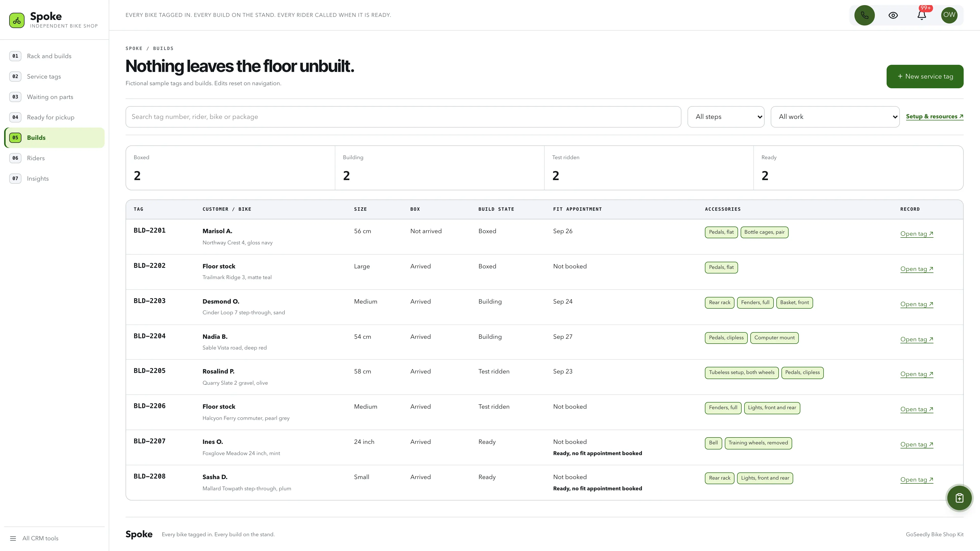Go to Service tags section
Image resolution: width=980 pixels, height=551 pixels.
tap(54, 77)
